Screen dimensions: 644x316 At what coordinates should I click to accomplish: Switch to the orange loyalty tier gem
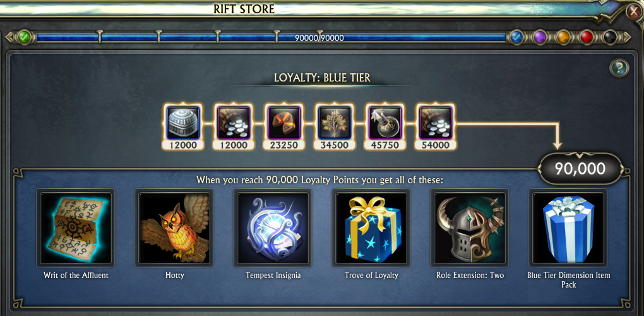(563, 38)
